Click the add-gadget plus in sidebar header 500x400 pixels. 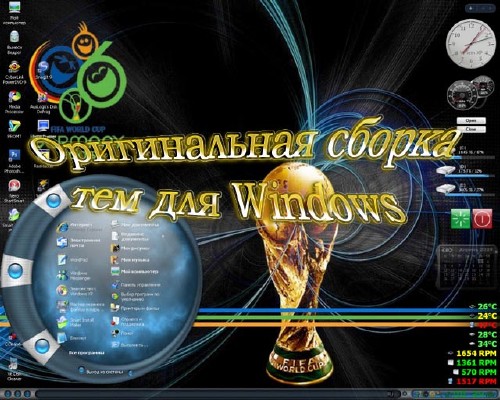click(x=470, y=8)
